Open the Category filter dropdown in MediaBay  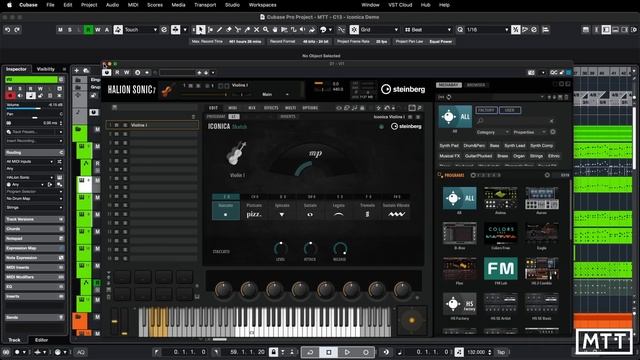(493, 132)
